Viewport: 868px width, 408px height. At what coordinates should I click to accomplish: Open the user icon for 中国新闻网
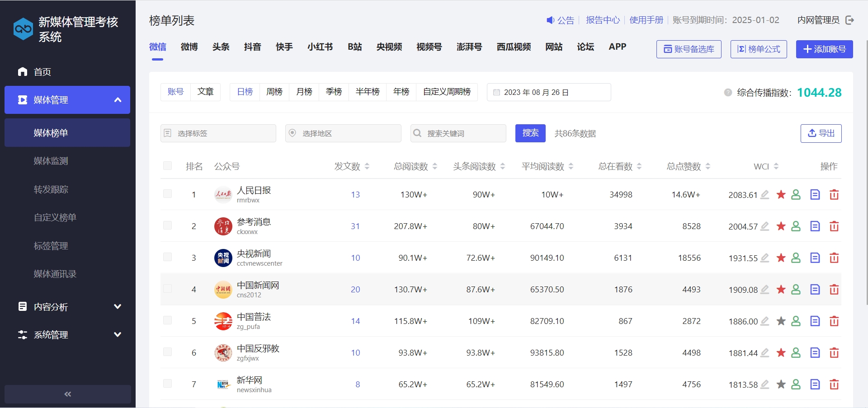(x=796, y=290)
